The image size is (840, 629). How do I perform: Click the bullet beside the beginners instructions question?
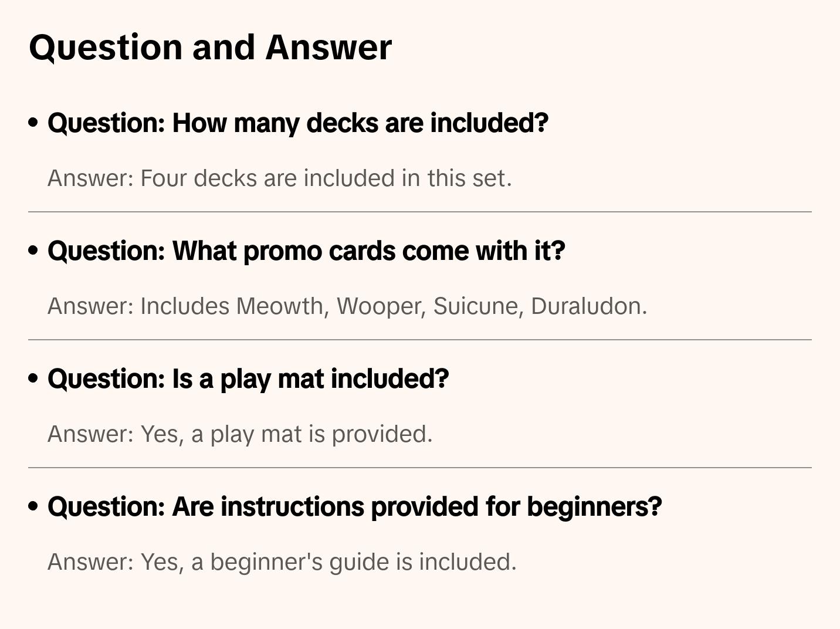(x=33, y=506)
